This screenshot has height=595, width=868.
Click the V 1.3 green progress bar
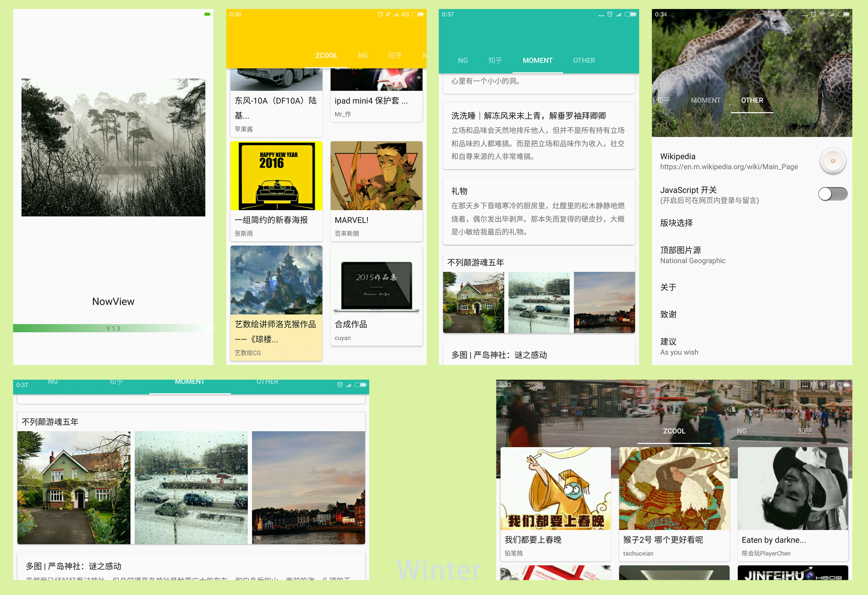(113, 328)
